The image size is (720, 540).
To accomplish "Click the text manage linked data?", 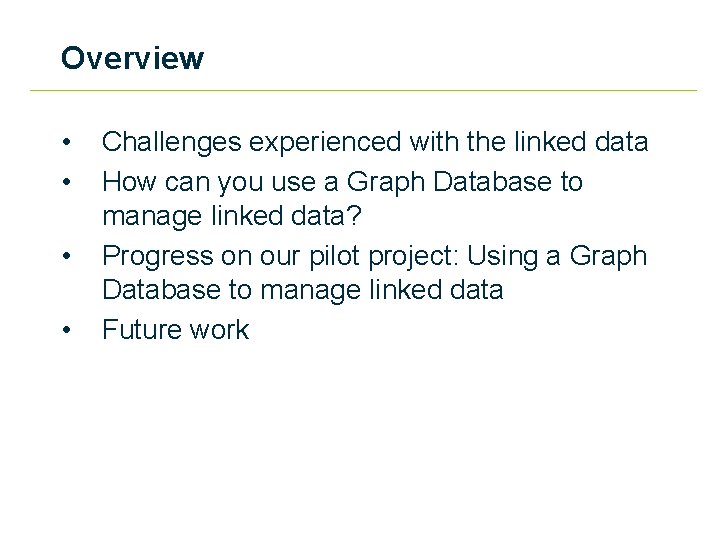I will (232, 215).
